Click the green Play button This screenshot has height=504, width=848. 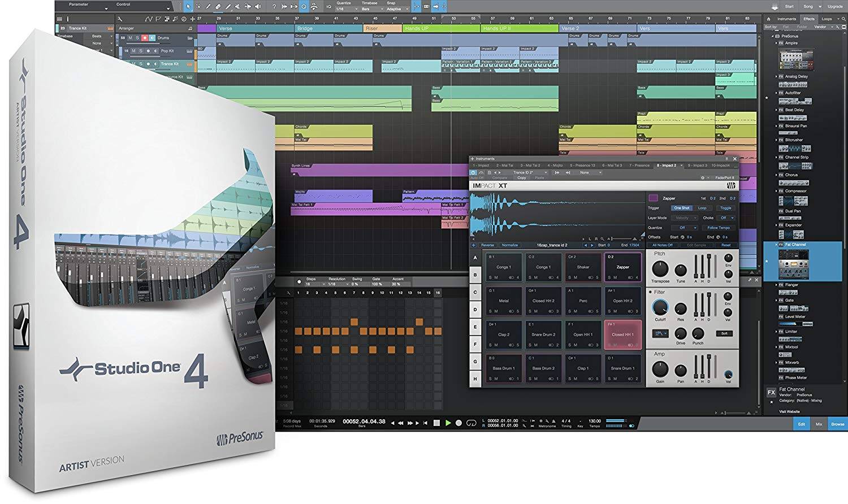tap(448, 423)
